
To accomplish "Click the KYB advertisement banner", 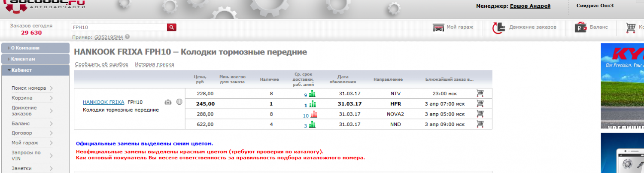I will [622, 86].
